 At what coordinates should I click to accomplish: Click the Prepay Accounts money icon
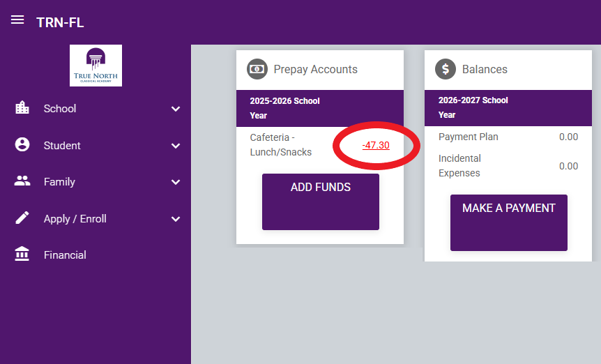coord(257,69)
